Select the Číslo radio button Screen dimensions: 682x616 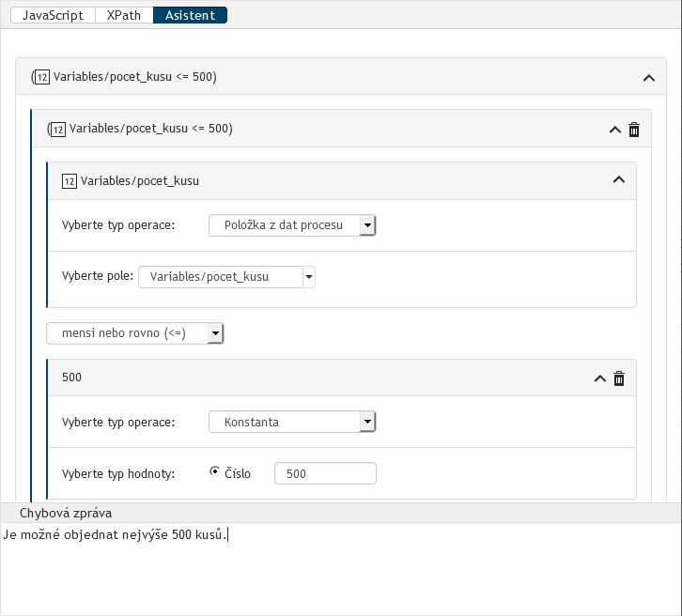pyautogui.click(x=214, y=471)
